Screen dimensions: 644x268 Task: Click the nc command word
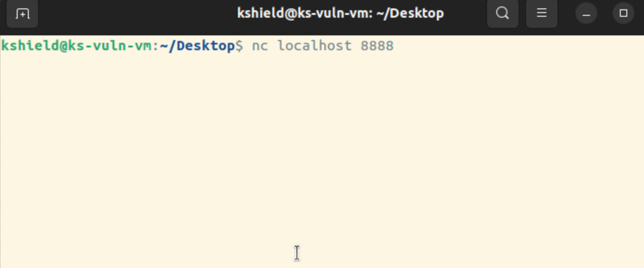coord(260,46)
